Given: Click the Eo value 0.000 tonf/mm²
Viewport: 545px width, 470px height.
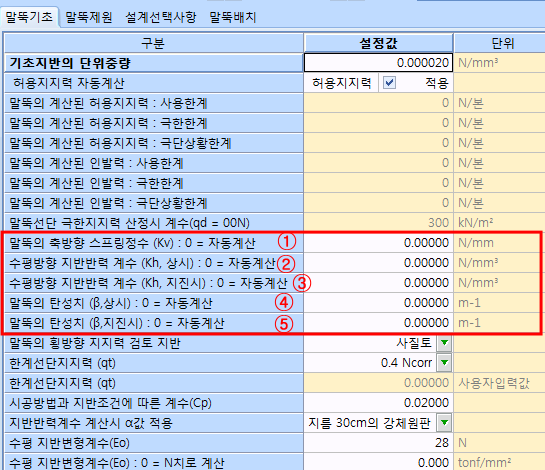Looking at the screenshot, I should click(379, 463).
